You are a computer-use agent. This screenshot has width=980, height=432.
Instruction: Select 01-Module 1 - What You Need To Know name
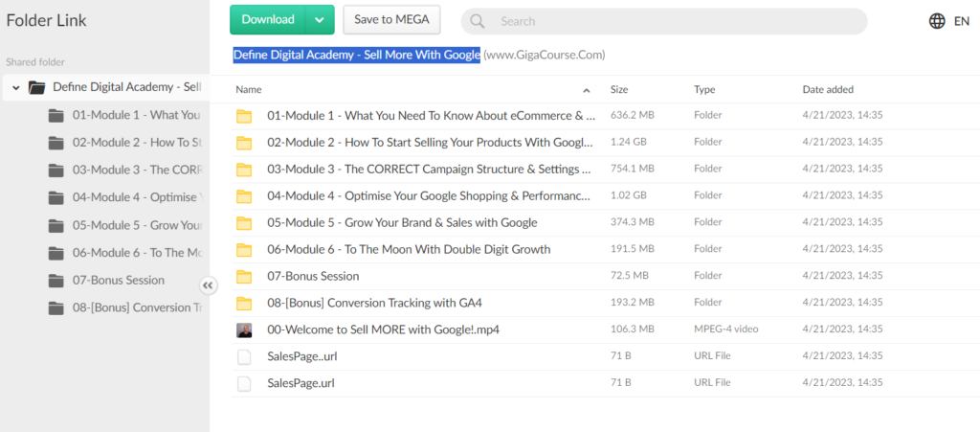coord(432,116)
